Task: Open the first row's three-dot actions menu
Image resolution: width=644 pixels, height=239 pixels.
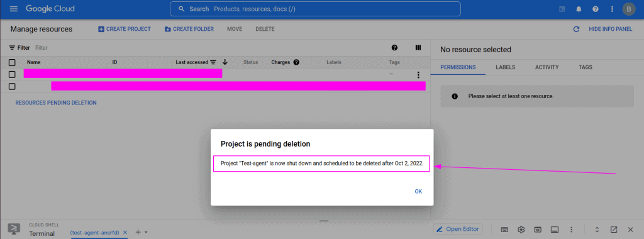Action: [x=418, y=75]
